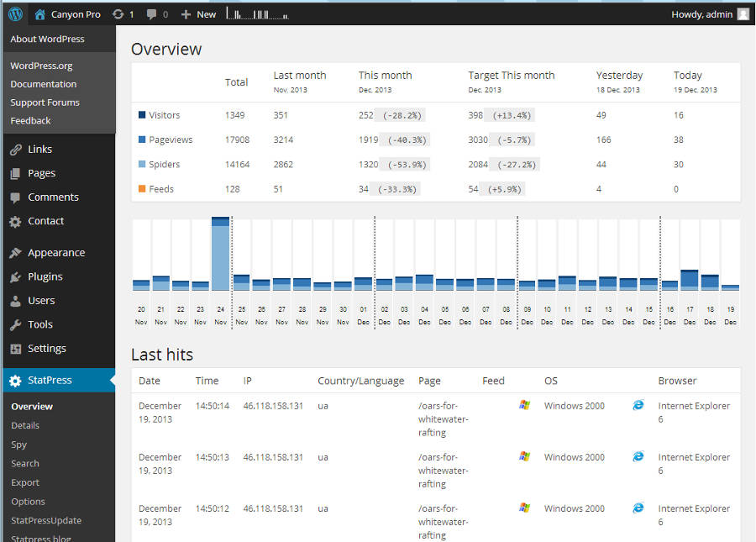Viewport: 756px width, 542px height.
Task: Click the Tools wrench icon
Action: coord(15,325)
